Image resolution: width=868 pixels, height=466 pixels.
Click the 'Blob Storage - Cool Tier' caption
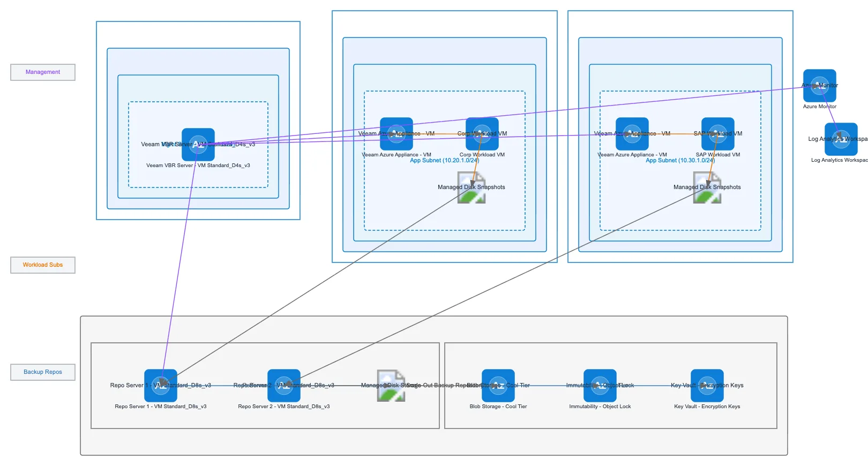pyautogui.click(x=498, y=407)
